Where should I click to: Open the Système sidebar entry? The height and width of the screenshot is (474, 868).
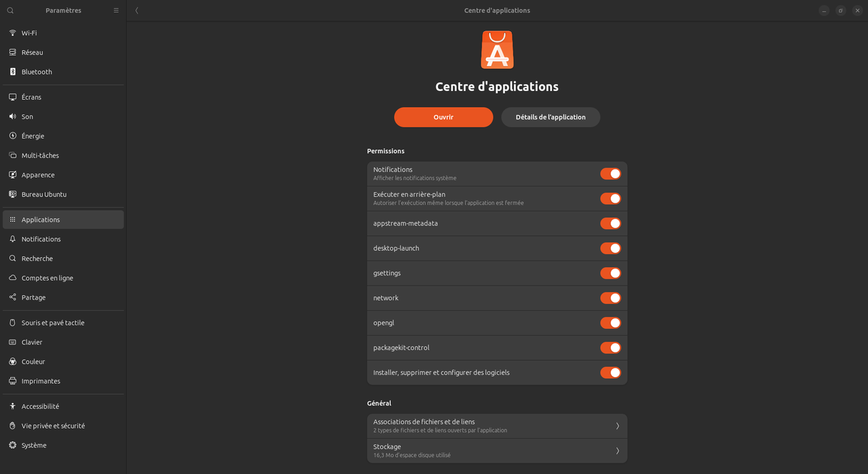coord(63,446)
